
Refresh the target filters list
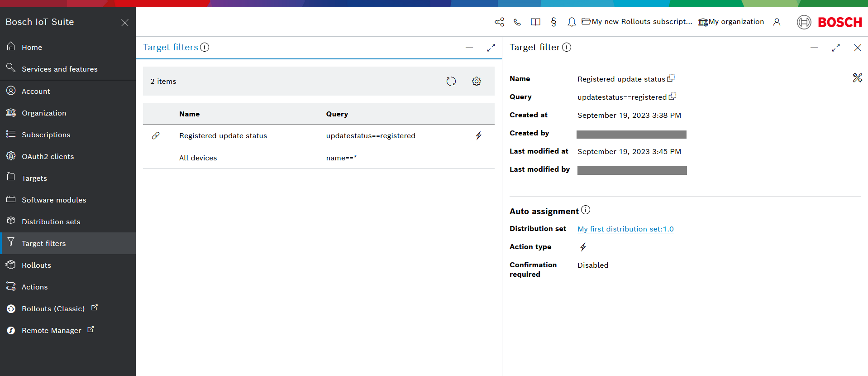451,82
